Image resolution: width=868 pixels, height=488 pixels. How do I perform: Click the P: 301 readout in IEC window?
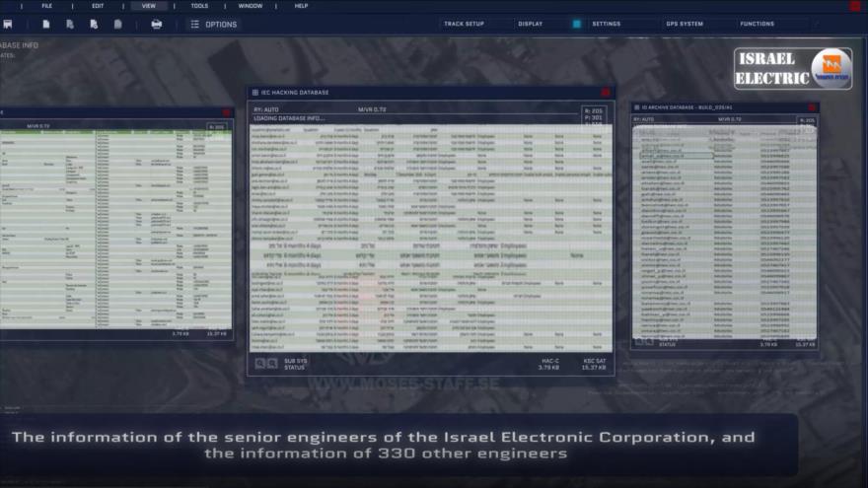(593, 118)
